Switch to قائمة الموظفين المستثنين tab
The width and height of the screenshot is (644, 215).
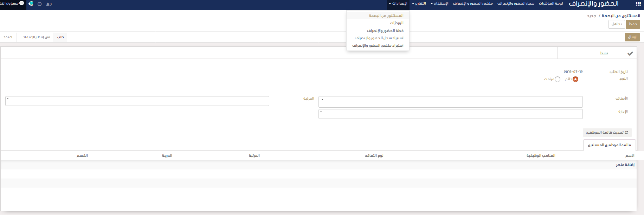coord(609,145)
